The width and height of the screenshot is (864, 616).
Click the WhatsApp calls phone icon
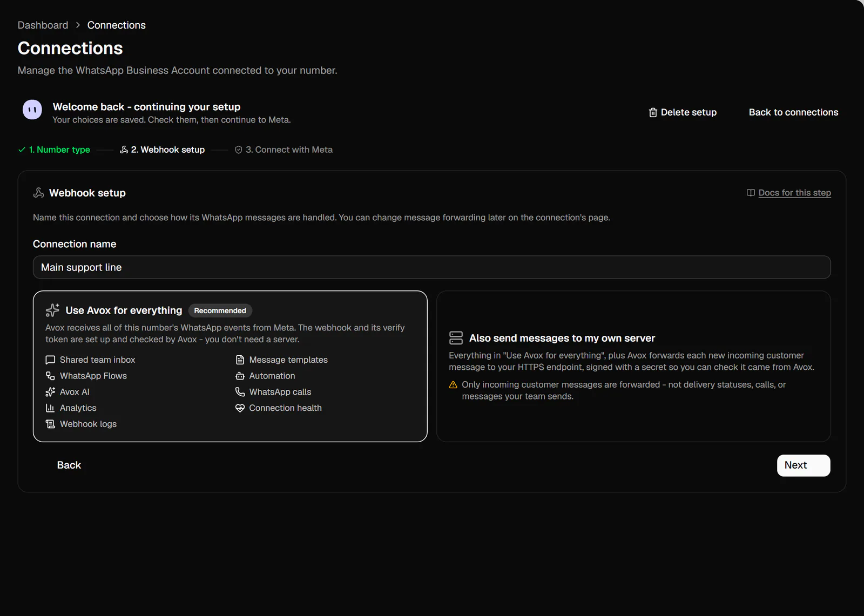(240, 392)
